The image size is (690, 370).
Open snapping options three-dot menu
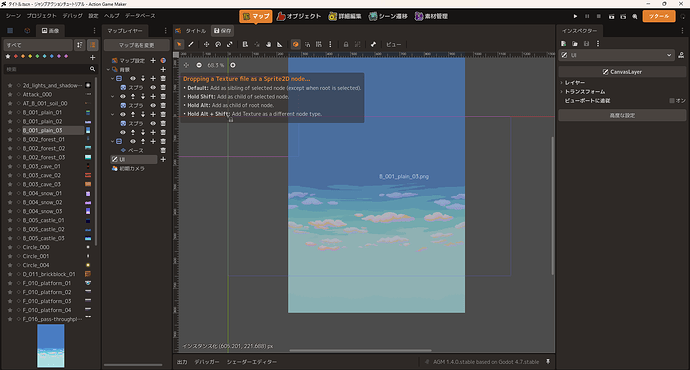(330, 44)
